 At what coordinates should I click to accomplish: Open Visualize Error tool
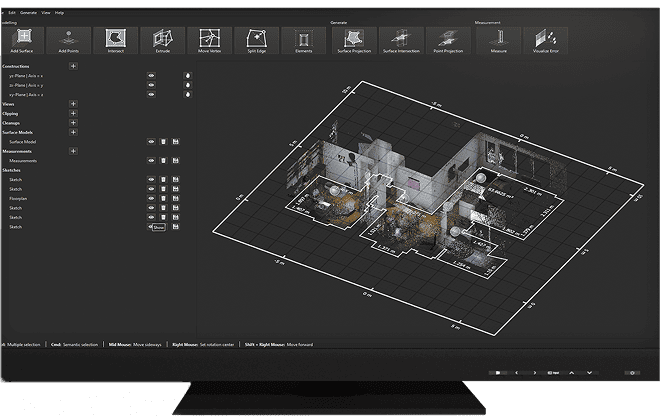click(546, 40)
